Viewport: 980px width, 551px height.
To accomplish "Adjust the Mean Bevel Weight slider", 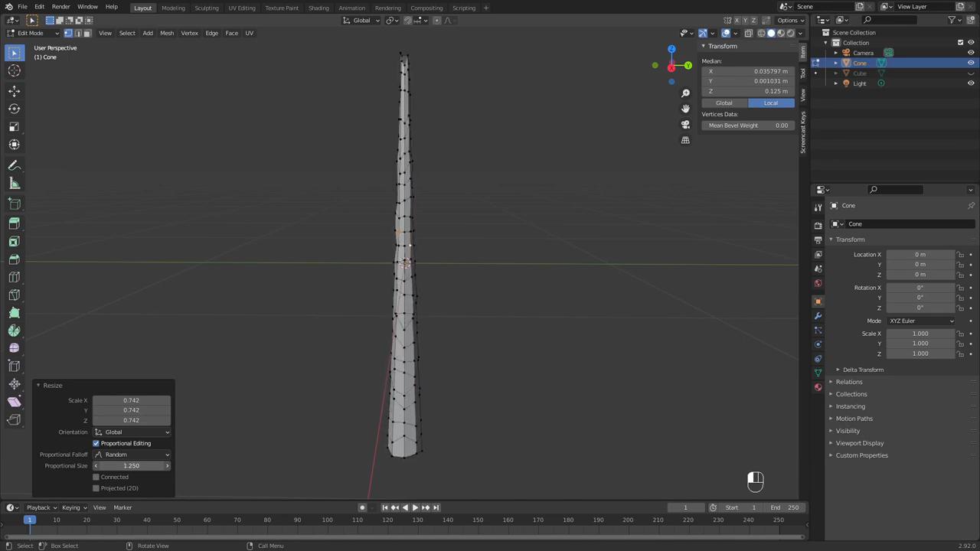I will click(747, 126).
